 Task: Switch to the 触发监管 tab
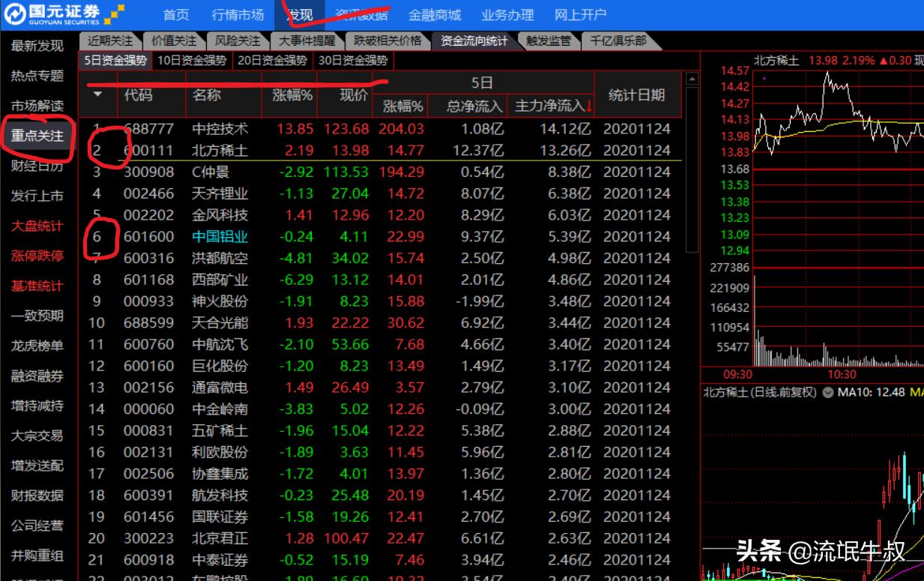tap(549, 40)
